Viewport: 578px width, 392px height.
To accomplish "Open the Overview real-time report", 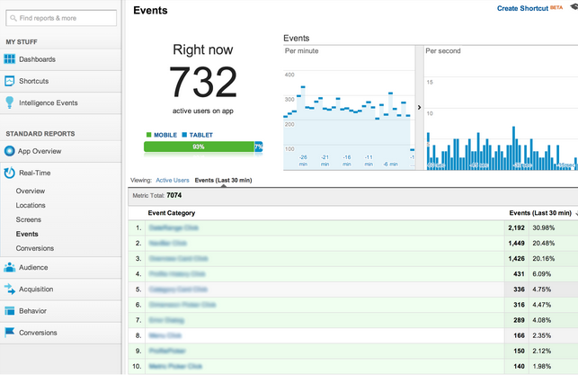I will 30,191.
